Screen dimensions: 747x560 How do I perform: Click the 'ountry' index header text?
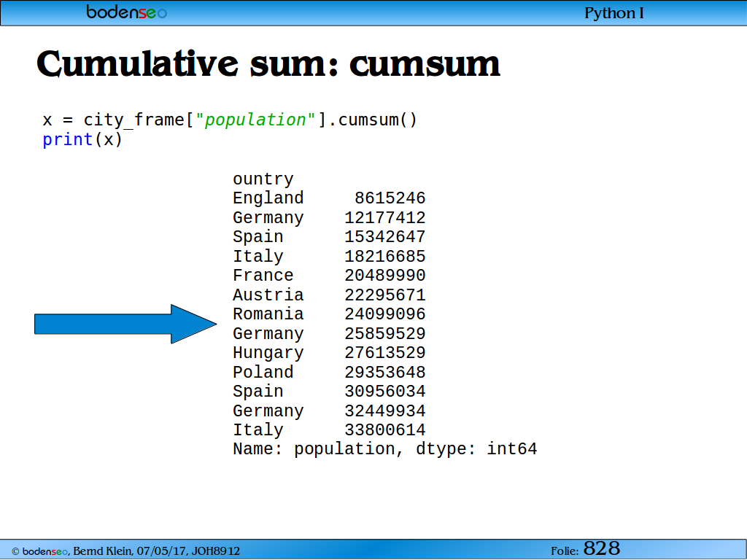tap(263, 179)
